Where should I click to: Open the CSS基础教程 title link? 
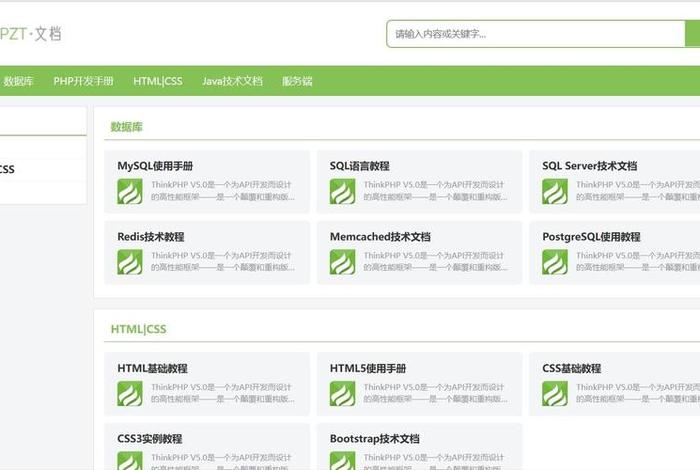(x=571, y=368)
